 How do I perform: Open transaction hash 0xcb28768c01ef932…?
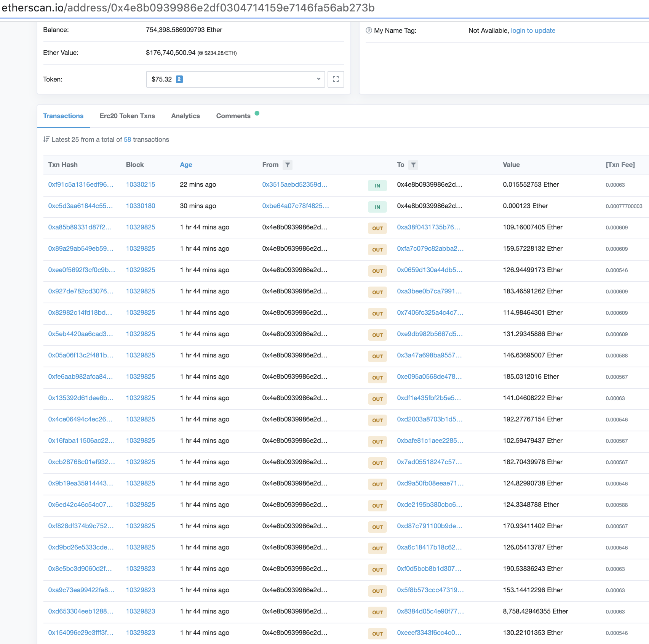(x=81, y=462)
